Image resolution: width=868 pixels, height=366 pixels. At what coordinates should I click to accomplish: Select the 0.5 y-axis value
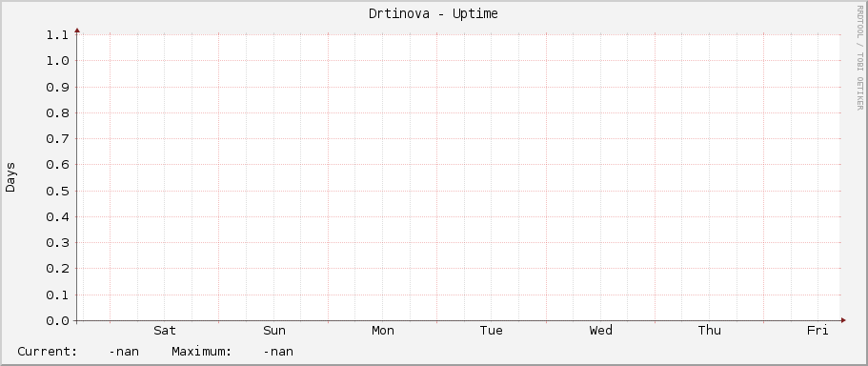point(57,191)
